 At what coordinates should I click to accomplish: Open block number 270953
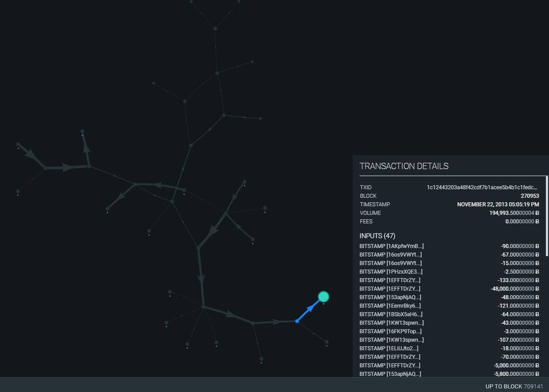point(530,196)
